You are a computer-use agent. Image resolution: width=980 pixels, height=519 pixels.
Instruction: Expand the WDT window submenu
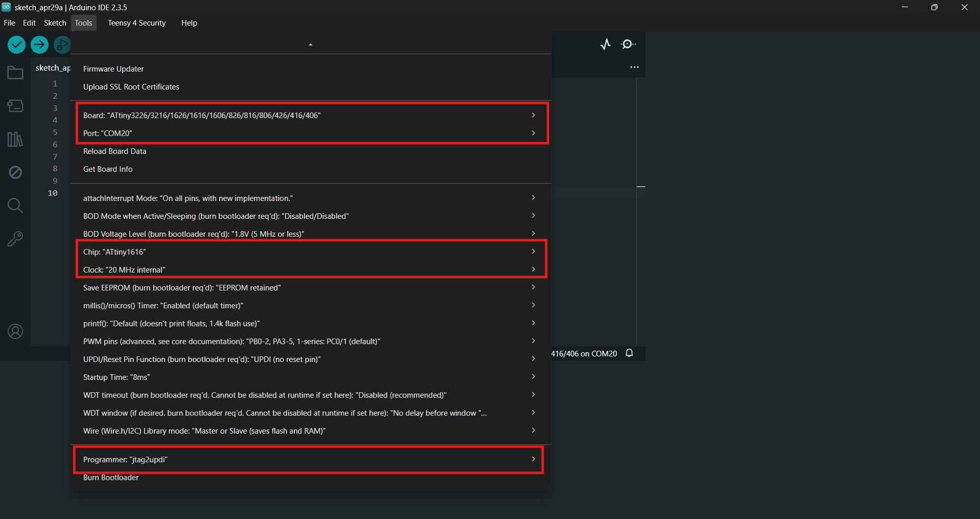(311, 413)
